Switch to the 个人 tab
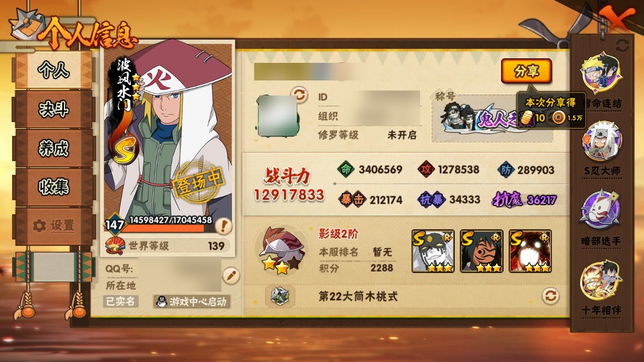The width and height of the screenshot is (644, 362). click(x=54, y=71)
